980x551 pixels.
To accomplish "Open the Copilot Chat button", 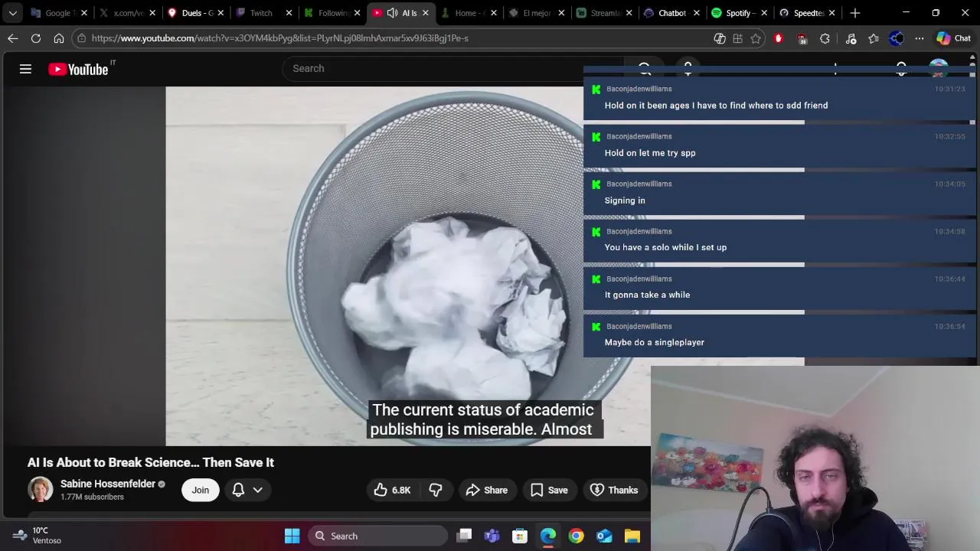I will click(953, 38).
